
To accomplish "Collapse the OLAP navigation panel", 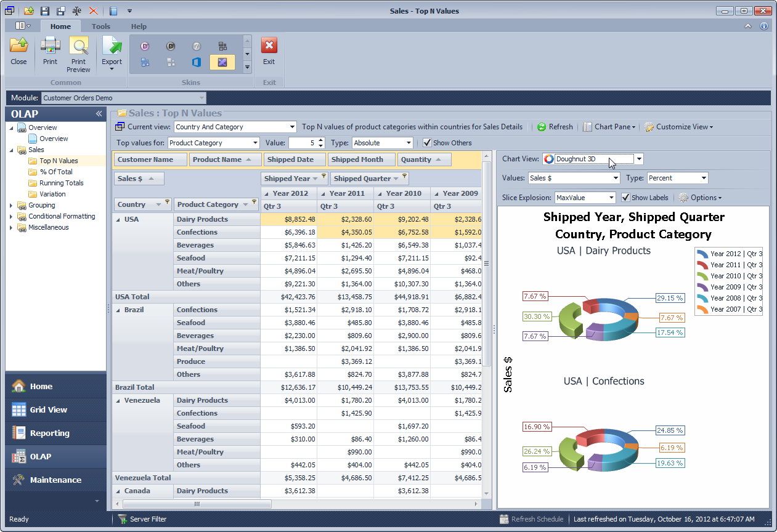I will point(99,114).
